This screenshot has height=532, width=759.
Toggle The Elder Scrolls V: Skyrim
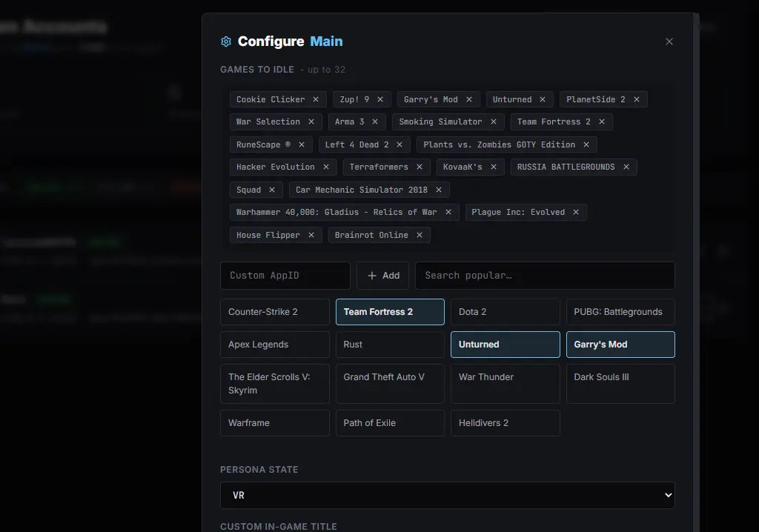pyautogui.click(x=275, y=384)
